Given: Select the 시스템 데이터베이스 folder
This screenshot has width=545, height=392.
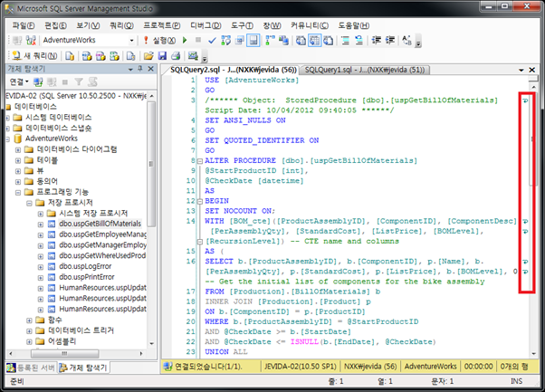Looking at the screenshot, I should click(x=58, y=118).
